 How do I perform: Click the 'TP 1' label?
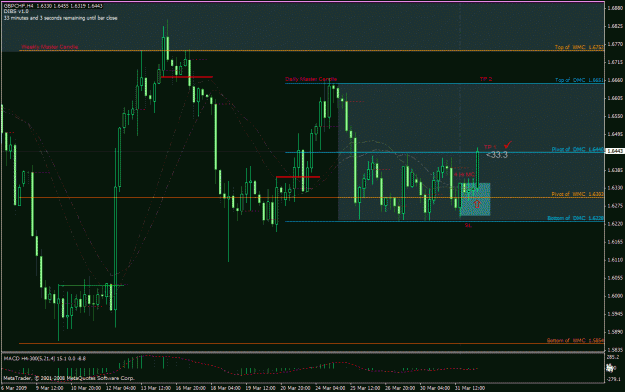(x=490, y=147)
